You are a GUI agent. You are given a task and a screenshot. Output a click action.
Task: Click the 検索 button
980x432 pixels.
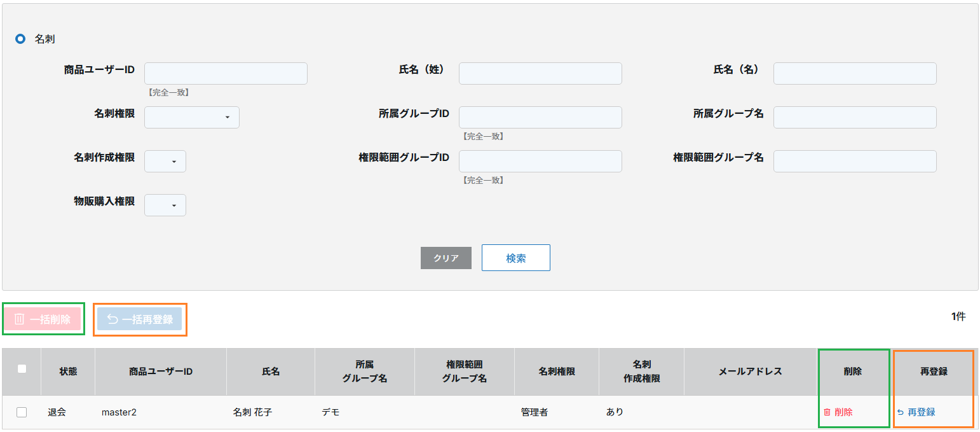[x=515, y=258]
